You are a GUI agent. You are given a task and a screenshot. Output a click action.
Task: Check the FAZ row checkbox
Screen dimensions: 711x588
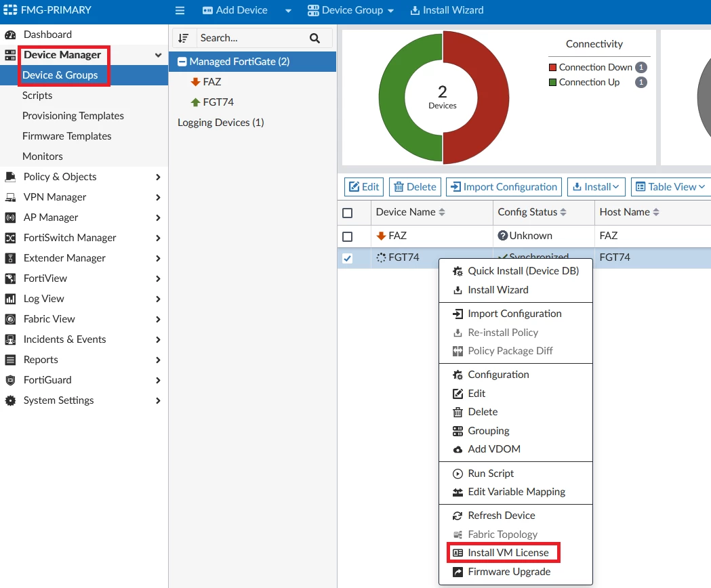[347, 236]
